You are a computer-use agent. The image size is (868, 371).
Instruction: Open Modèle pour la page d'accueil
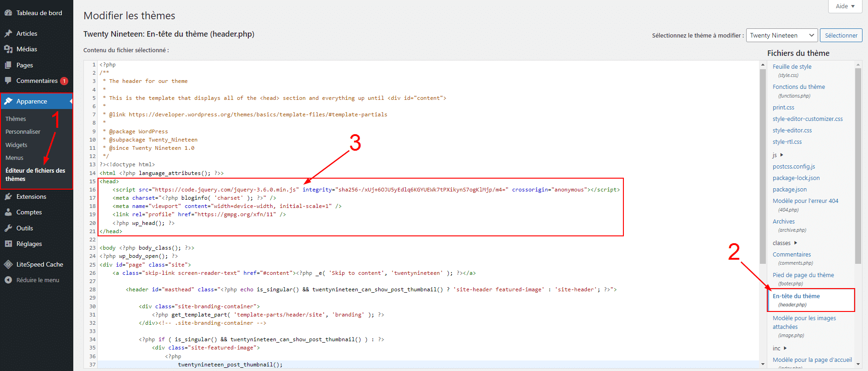[x=812, y=360]
